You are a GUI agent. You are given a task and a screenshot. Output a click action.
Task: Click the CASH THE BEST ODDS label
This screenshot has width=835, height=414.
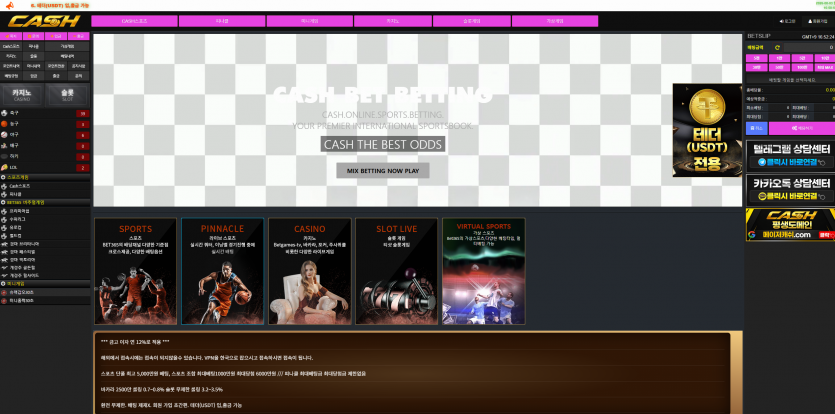click(383, 144)
